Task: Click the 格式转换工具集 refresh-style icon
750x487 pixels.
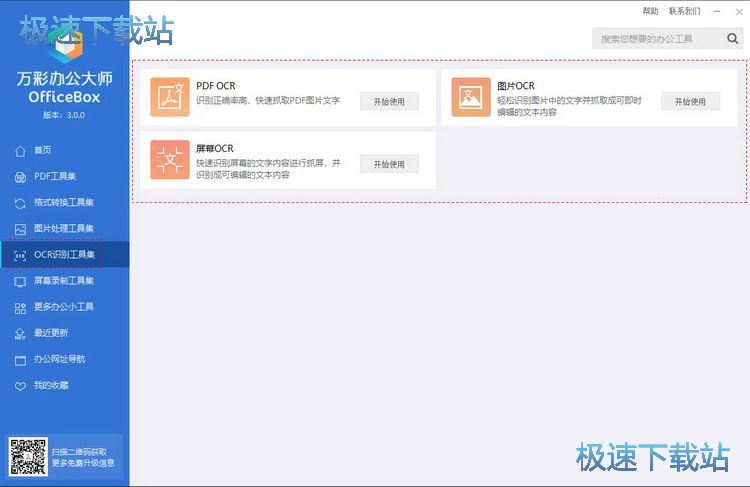Action: (20, 203)
